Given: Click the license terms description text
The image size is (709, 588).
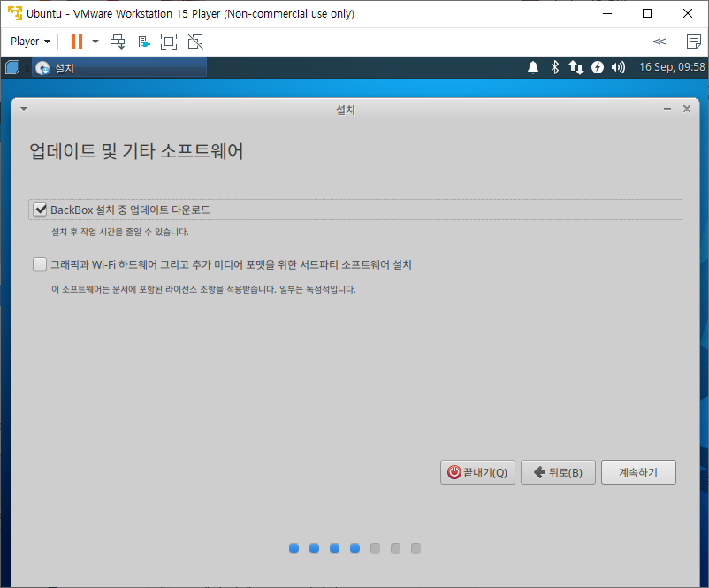Looking at the screenshot, I should [203, 289].
